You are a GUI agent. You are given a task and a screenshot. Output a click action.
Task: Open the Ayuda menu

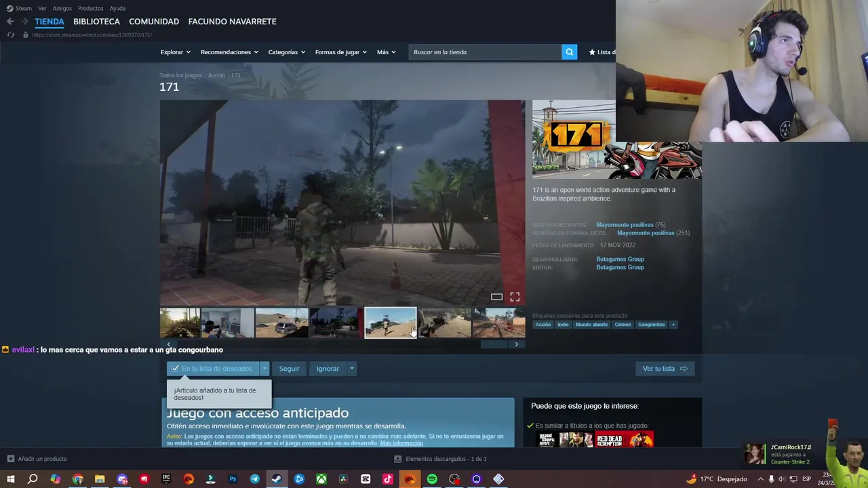[117, 8]
